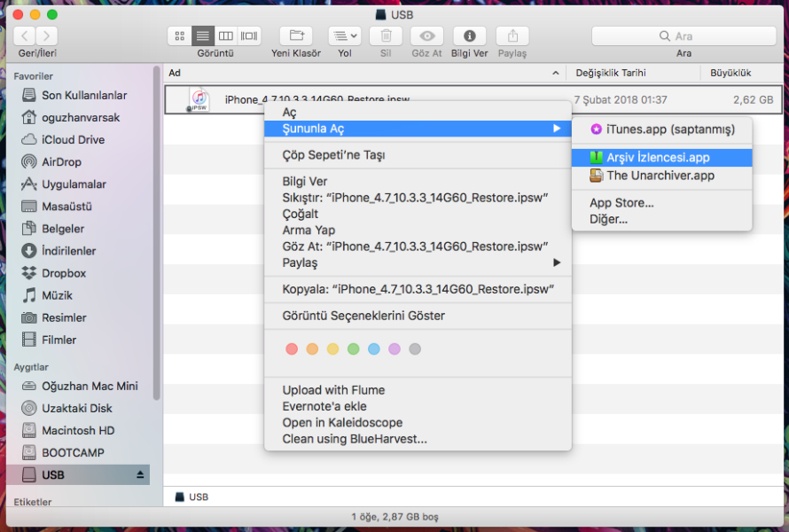Open Dropbox folder in sidebar
This screenshot has height=532, width=789.
[64, 273]
